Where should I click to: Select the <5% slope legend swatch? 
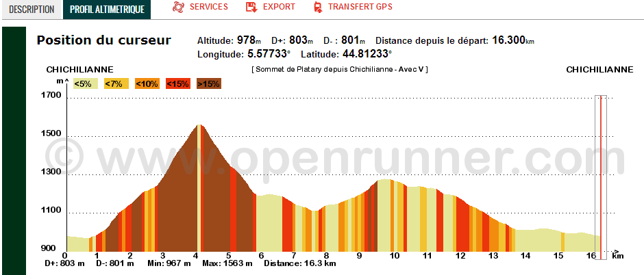84,83
